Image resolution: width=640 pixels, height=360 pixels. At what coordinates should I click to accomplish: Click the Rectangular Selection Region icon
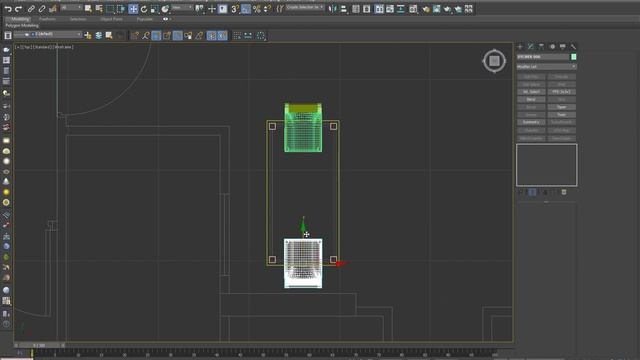110,9
